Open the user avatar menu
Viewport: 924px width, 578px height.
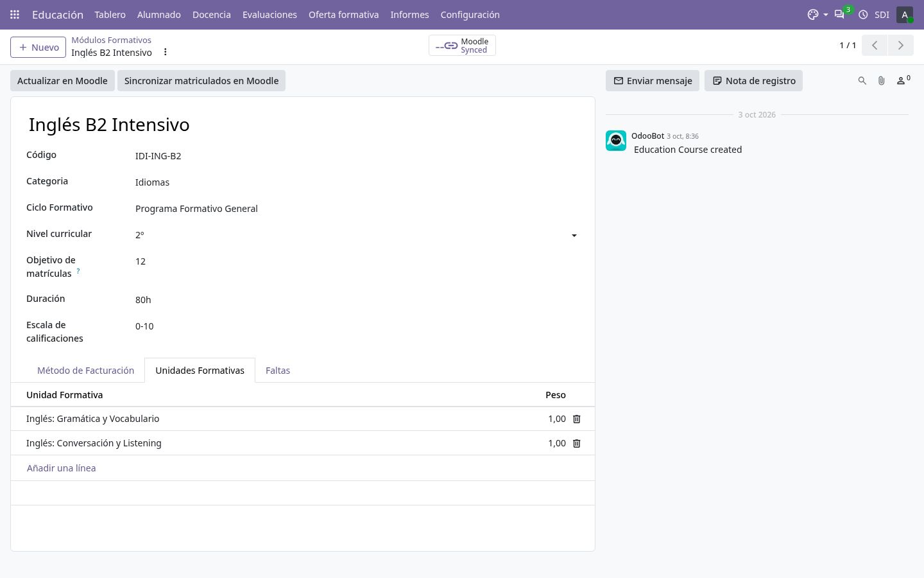point(905,14)
